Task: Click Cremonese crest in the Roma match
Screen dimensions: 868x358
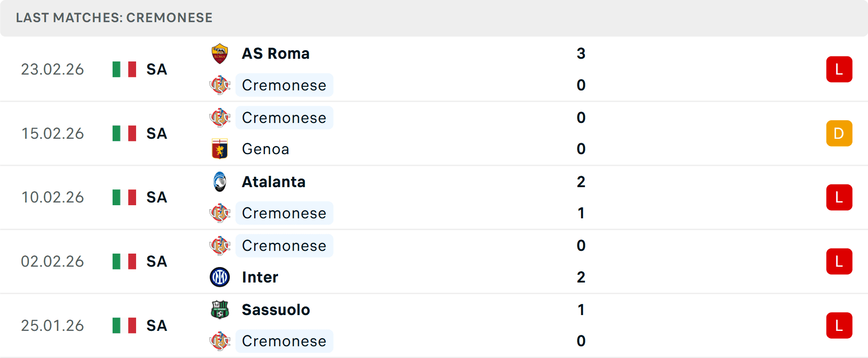Action: click(x=220, y=85)
